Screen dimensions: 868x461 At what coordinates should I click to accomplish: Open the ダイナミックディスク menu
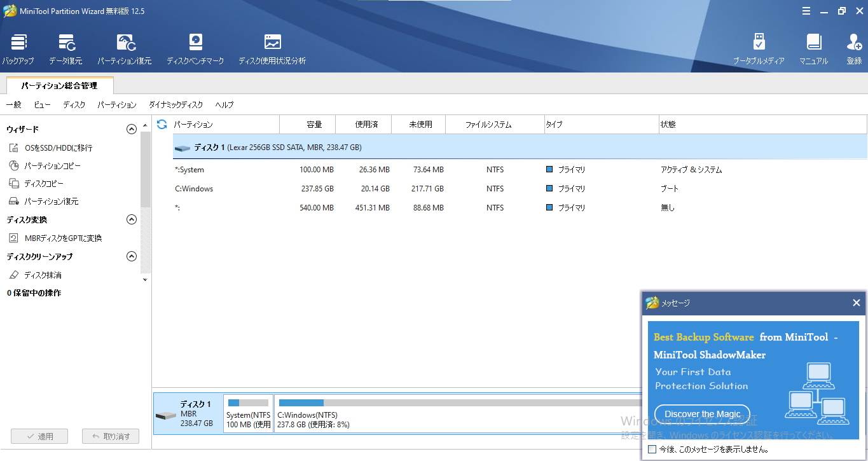click(x=176, y=105)
